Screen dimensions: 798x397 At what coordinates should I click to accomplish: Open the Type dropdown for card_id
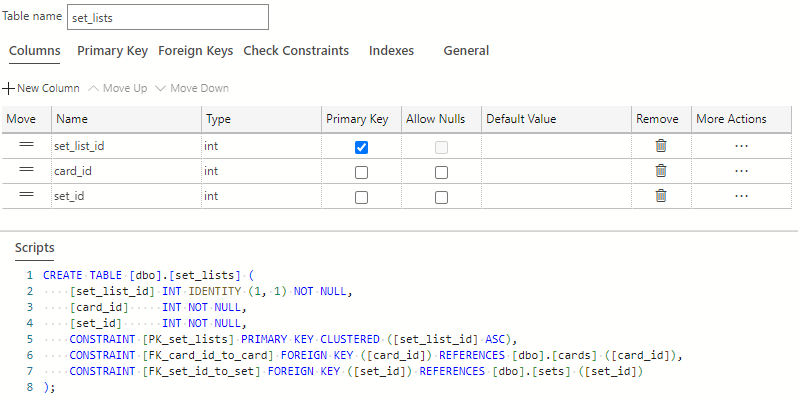(261, 171)
